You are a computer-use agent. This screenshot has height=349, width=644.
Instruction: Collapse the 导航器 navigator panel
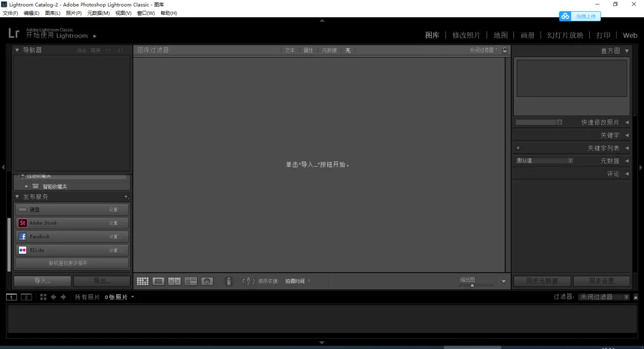point(17,50)
